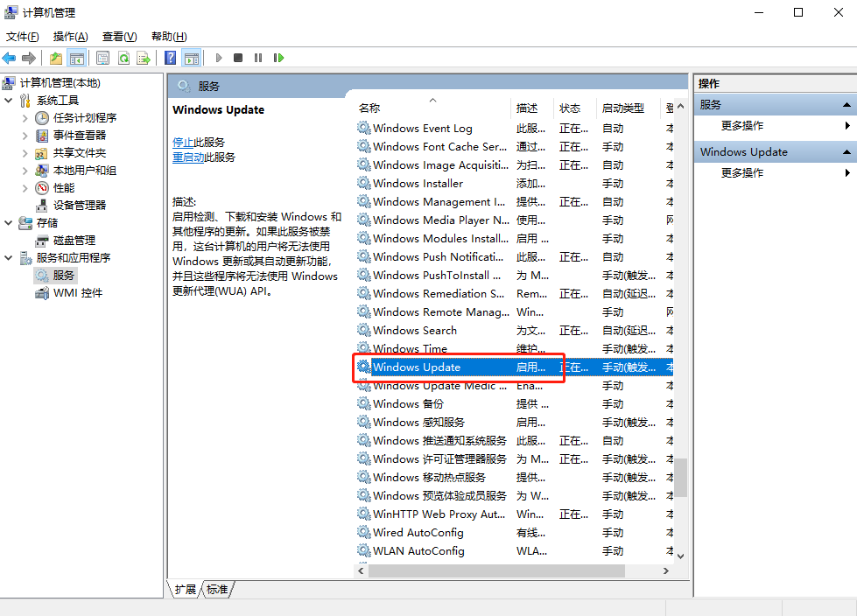This screenshot has height=616, width=857.
Task: Select the Wired AutoConfig service
Action: coord(418,533)
